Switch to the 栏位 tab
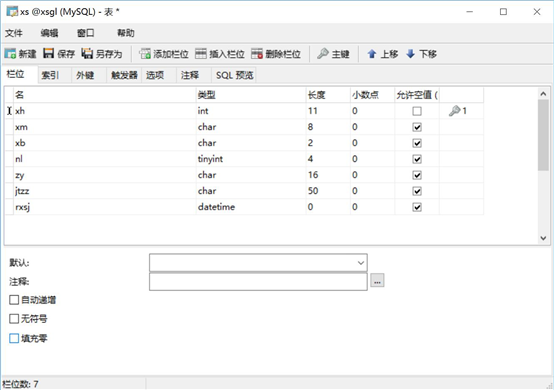 20,74
